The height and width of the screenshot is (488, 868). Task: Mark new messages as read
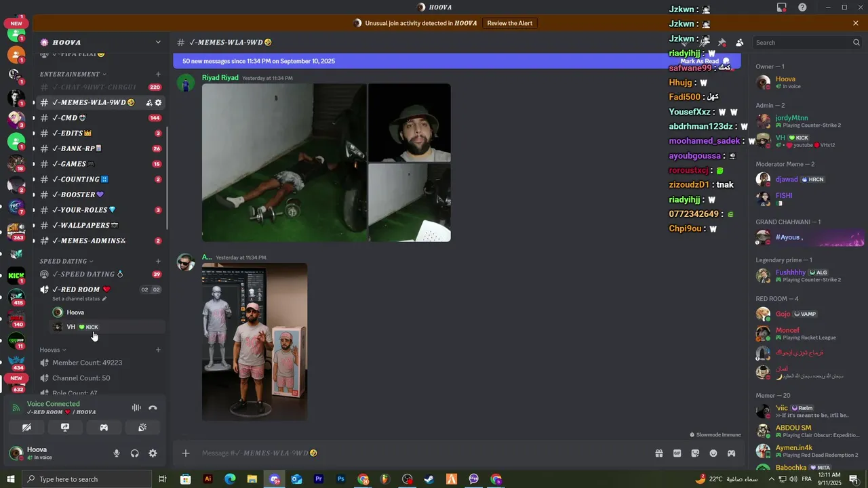tap(705, 61)
